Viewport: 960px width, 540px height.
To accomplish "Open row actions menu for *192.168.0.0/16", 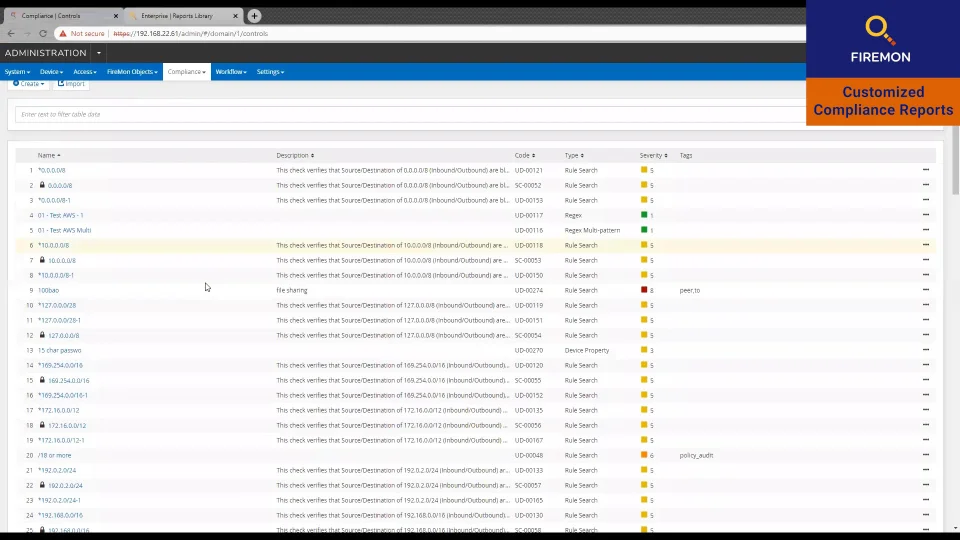I will click(x=926, y=515).
